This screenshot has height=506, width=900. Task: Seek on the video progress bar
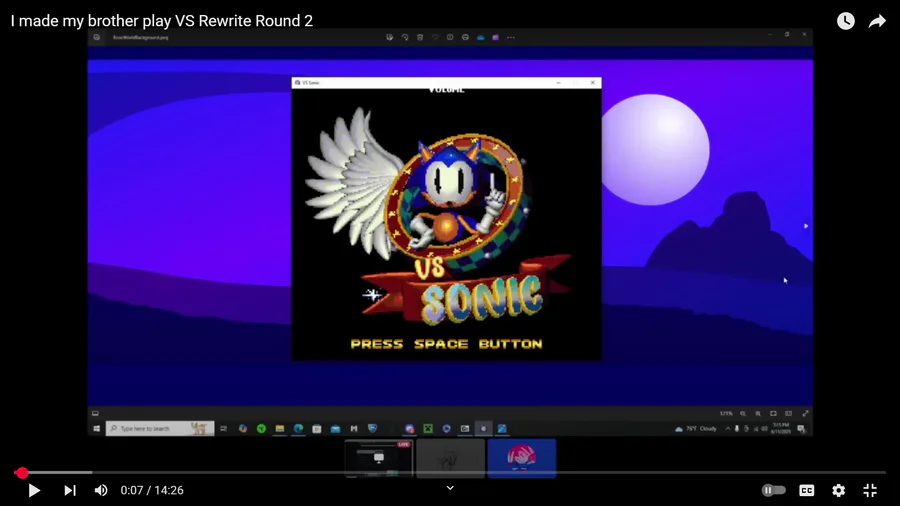point(450,473)
